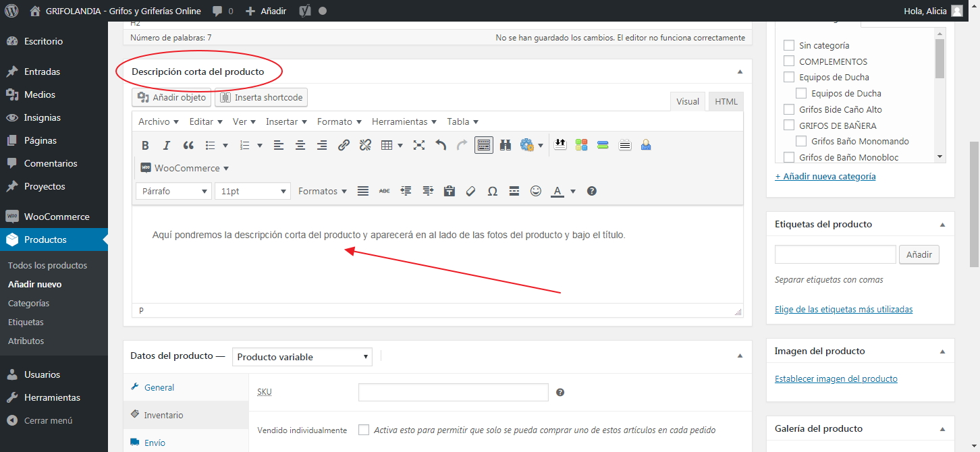The width and height of the screenshot is (980, 452).
Task: Check the Sin categoría checkbox
Action: tap(788, 45)
